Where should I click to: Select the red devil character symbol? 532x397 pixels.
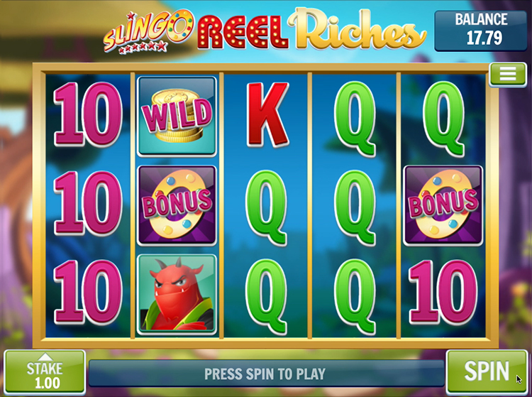(x=177, y=294)
